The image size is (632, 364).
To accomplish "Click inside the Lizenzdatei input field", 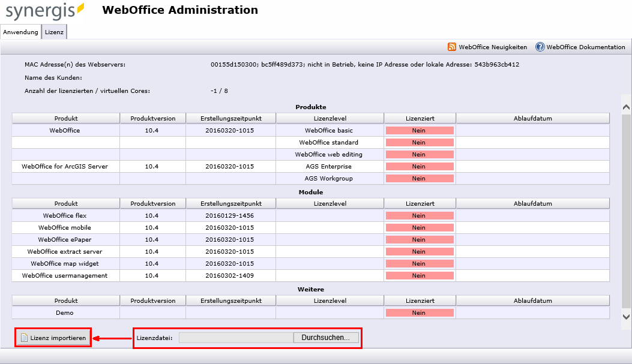I will pos(234,338).
